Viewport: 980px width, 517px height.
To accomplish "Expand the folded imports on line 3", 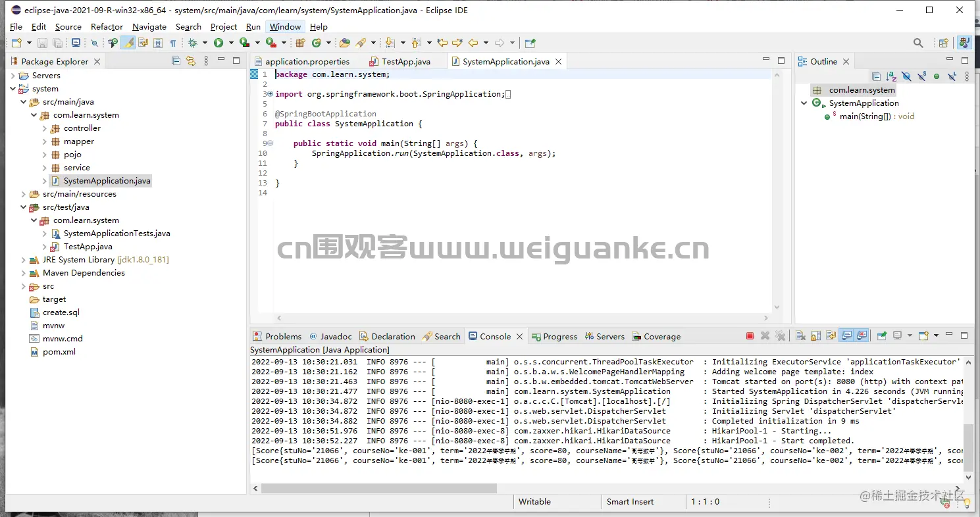I will (270, 94).
